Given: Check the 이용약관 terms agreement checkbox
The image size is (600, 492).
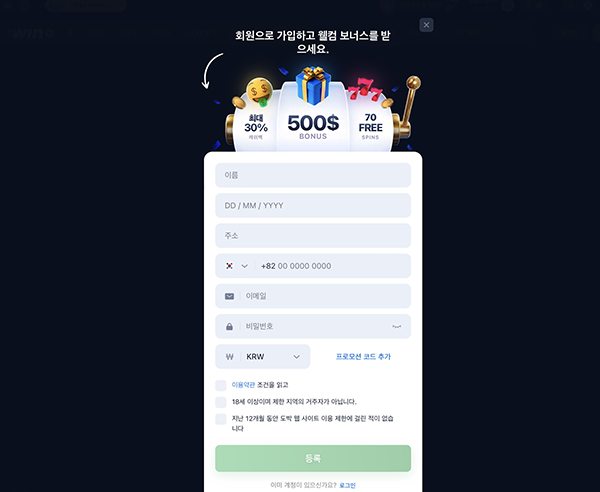Looking at the screenshot, I should click(221, 385).
